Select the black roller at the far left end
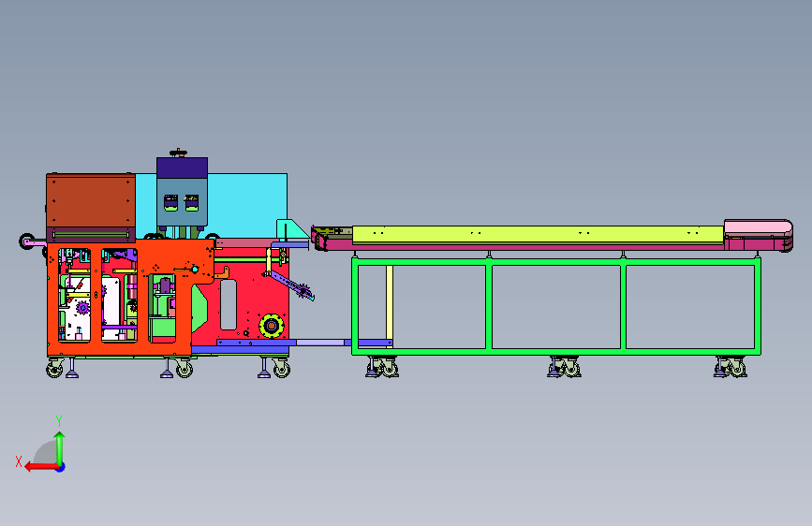The image size is (812, 526). (x=27, y=241)
